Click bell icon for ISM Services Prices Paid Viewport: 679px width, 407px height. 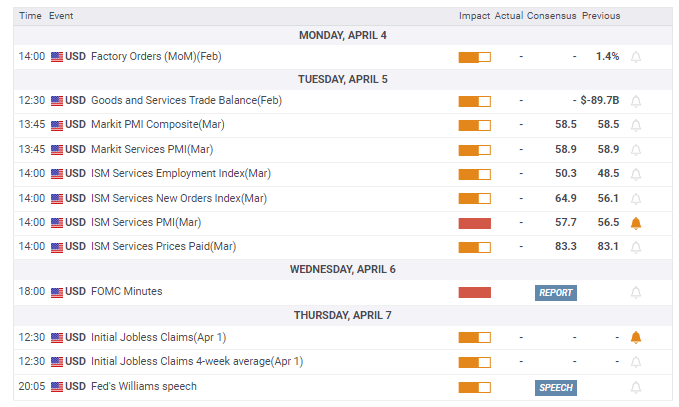636,247
